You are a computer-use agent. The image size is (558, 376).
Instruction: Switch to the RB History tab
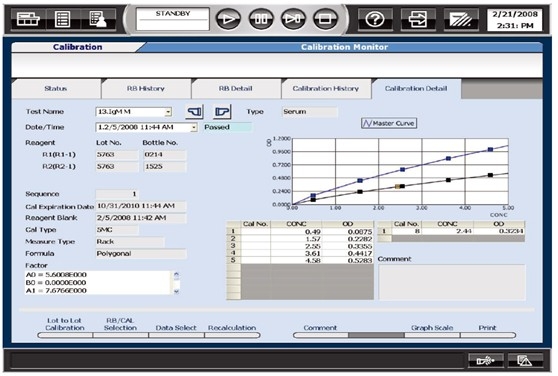click(146, 88)
